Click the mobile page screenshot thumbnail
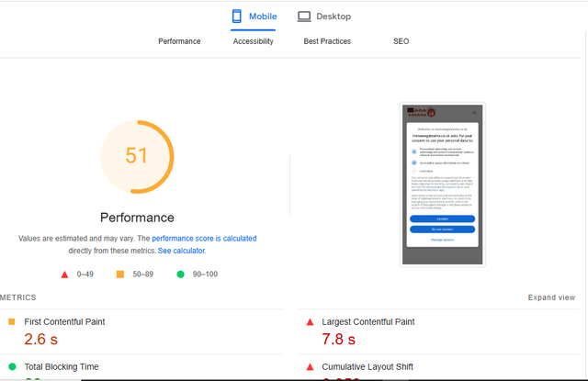 click(x=443, y=185)
